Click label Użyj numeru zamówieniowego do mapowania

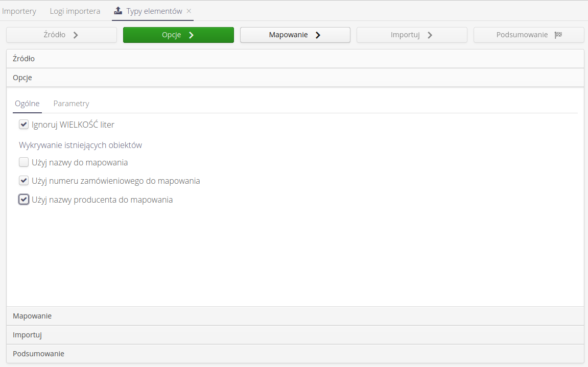(116, 181)
